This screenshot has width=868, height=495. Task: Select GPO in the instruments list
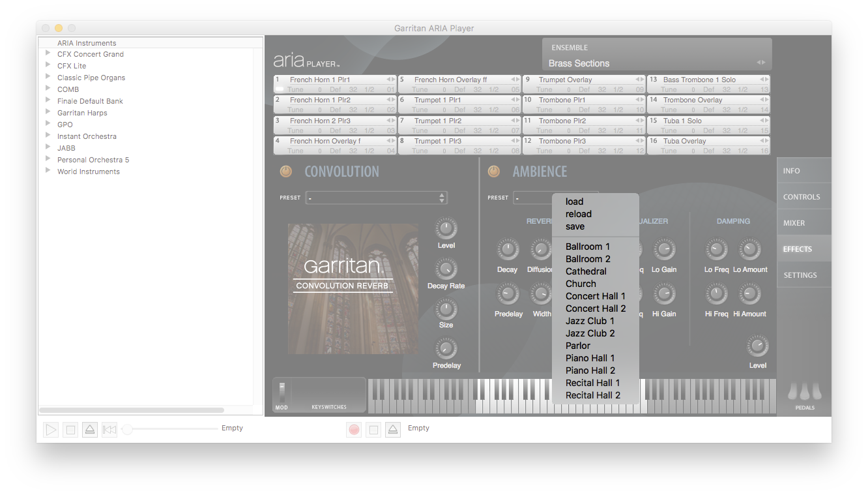click(65, 124)
